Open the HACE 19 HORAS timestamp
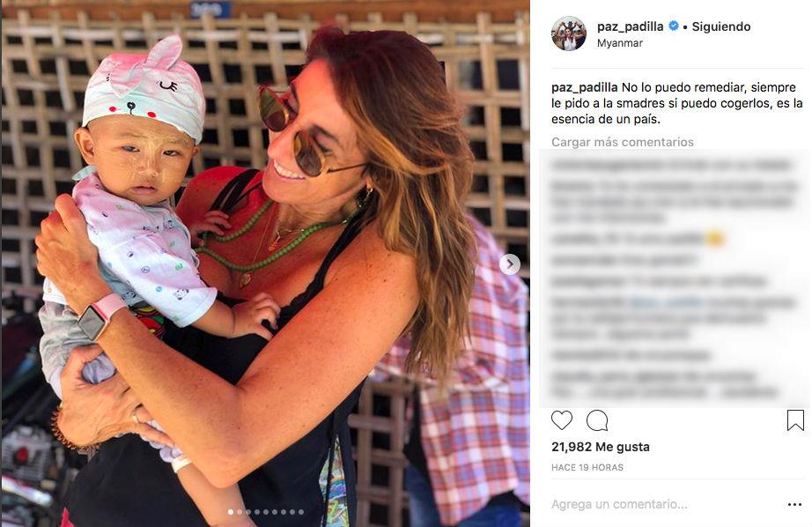 587,467
